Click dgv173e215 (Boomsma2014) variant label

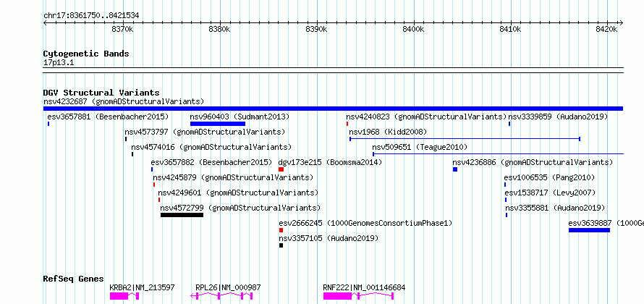pyautogui.click(x=330, y=162)
